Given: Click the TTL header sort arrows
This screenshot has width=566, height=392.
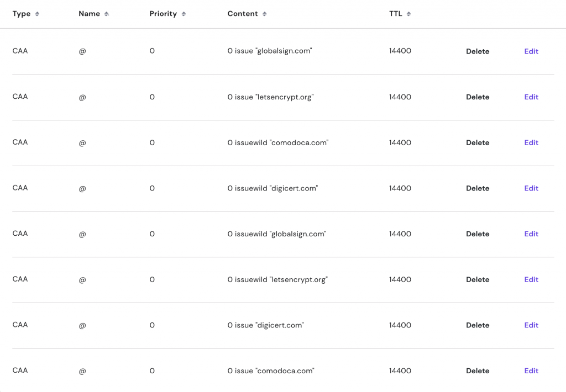Looking at the screenshot, I should (x=409, y=13).
